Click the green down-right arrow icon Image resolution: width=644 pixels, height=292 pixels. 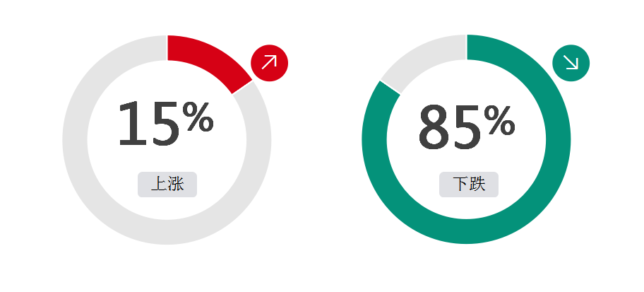coord(571,63)
